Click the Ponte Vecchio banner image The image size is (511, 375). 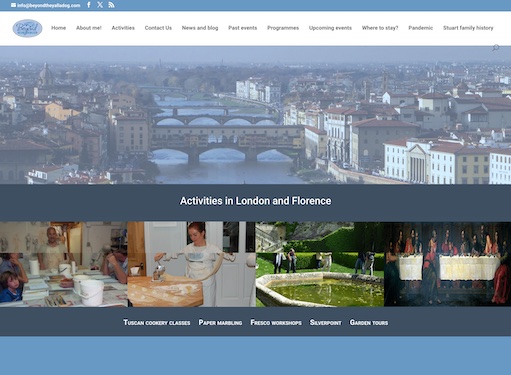pos(255,115)
